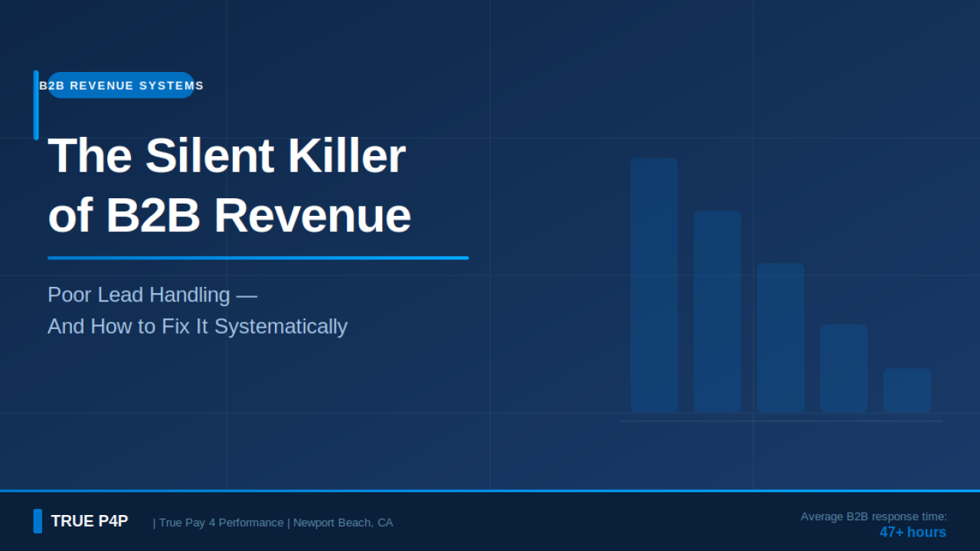Select the B2B REVENUE SYSTEMS badge
The image size is (980, 551).
pos(121,86)
